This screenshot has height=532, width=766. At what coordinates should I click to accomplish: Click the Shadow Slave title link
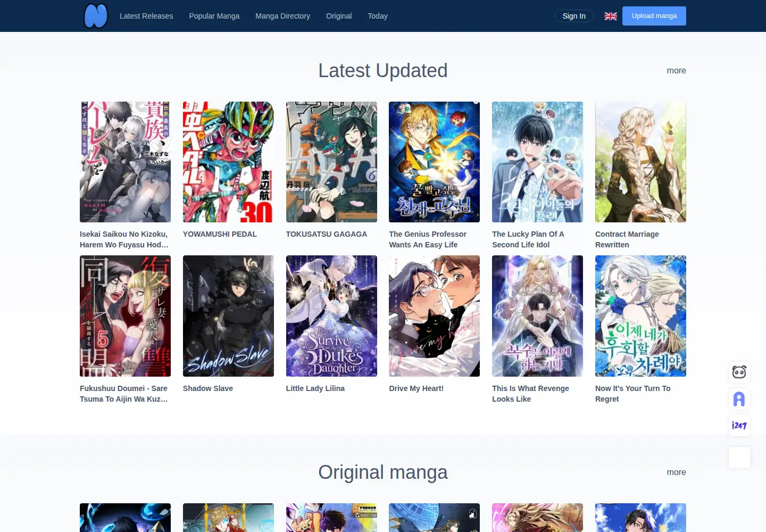[x=208, y=388]
